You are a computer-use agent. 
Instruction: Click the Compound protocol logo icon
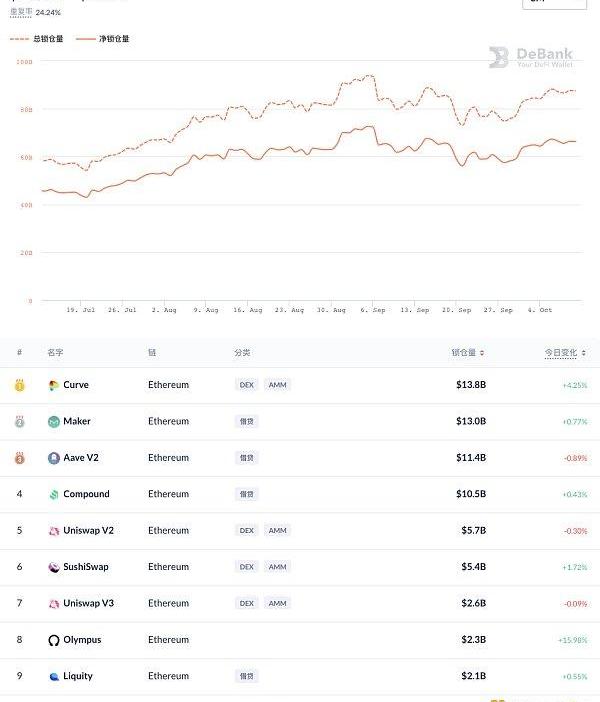coord(54,494)
